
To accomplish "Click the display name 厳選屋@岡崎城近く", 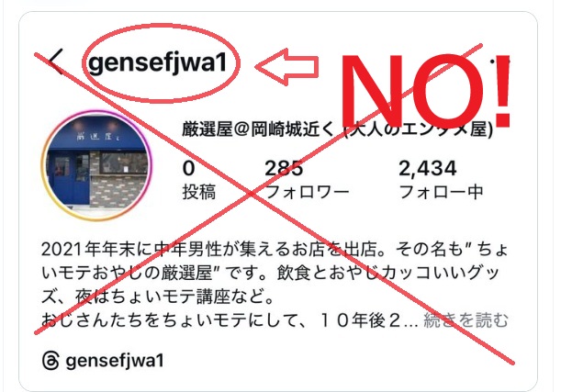I will (258, 129).
